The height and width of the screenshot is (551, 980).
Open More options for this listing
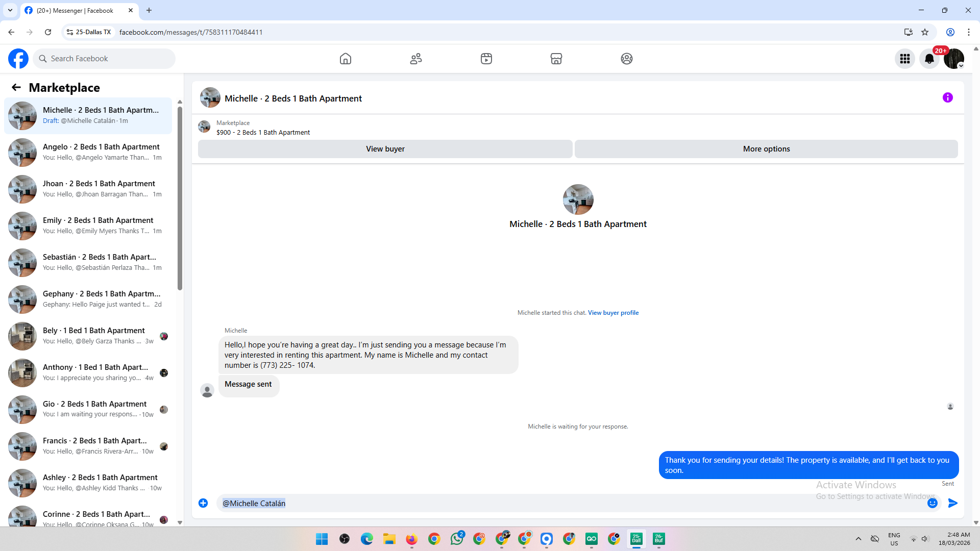[766, 149]
